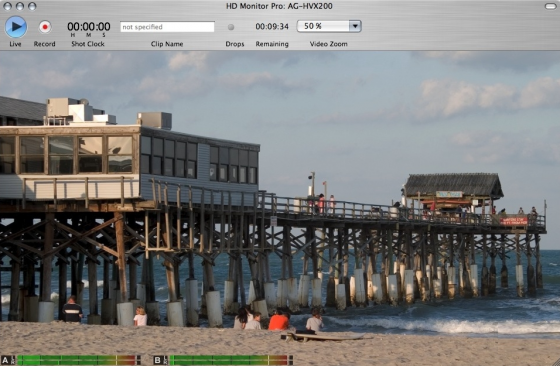Select the channel B audio label icon

pyautogui.click(x=160, y=360)
